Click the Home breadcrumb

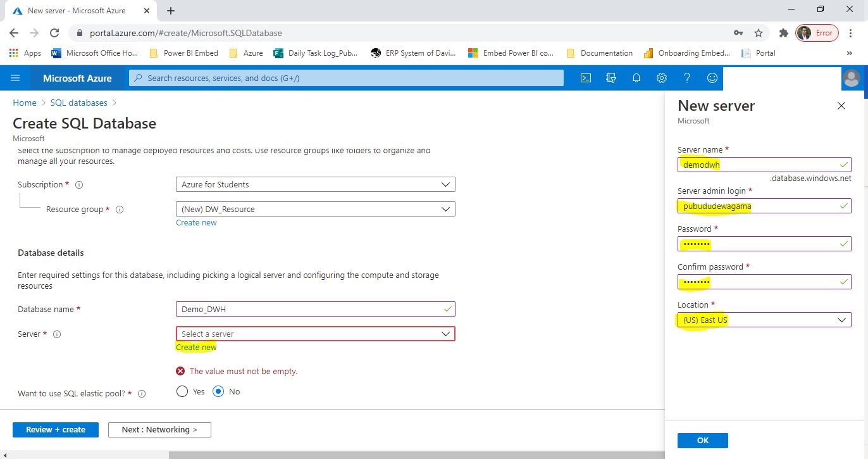(x=25, y=103)
